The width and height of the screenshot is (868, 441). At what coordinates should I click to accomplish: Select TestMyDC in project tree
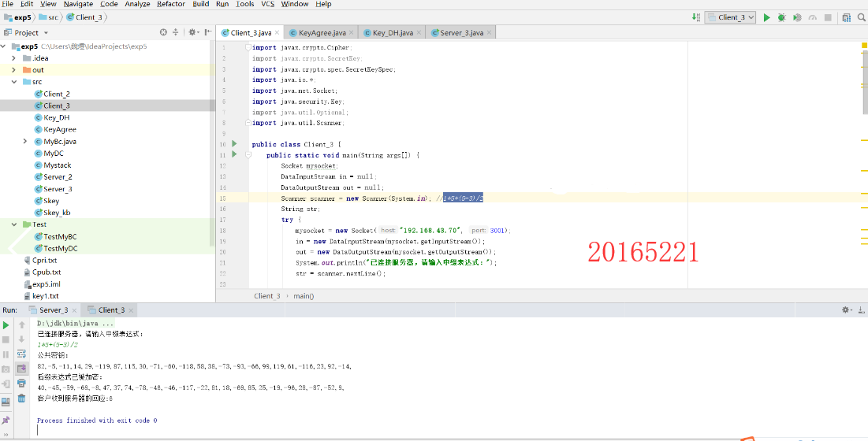61,249
